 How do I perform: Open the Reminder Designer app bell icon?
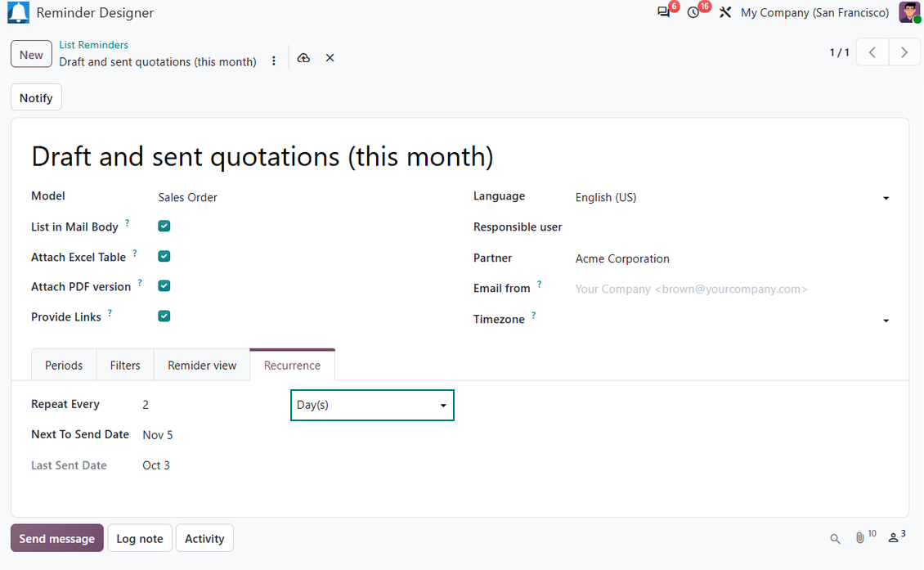[18, 12]
